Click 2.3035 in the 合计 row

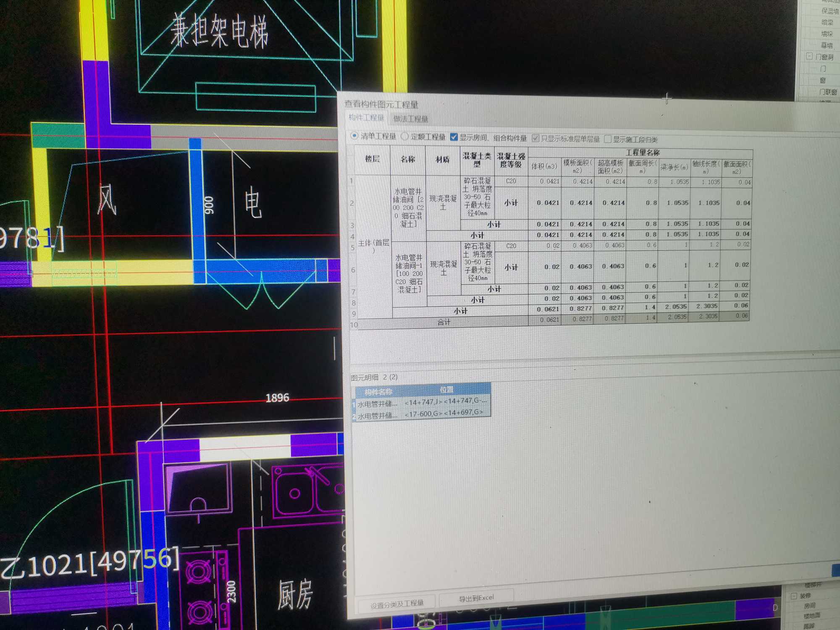coord(704,316)
